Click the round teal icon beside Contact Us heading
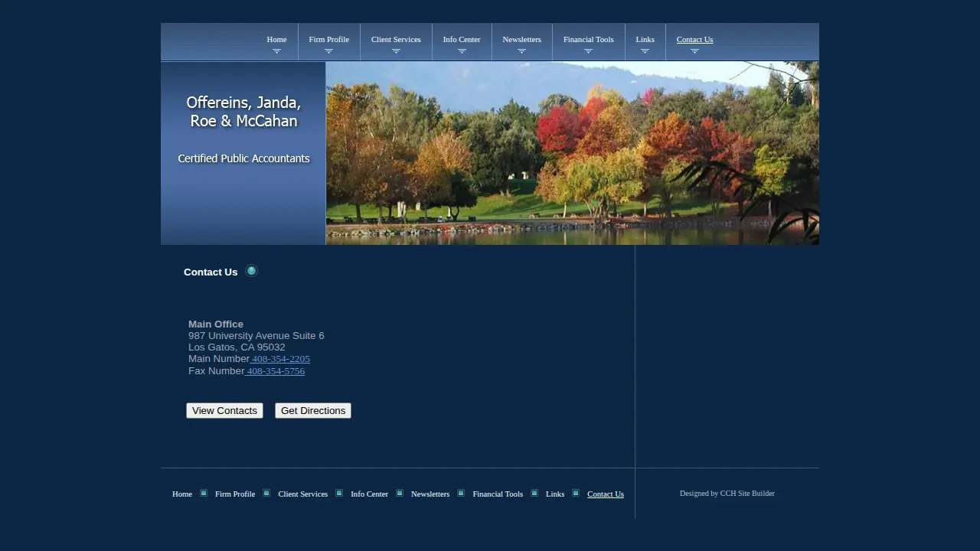Image resolution: width=980 pixels, height=551 pixels. 251,271
